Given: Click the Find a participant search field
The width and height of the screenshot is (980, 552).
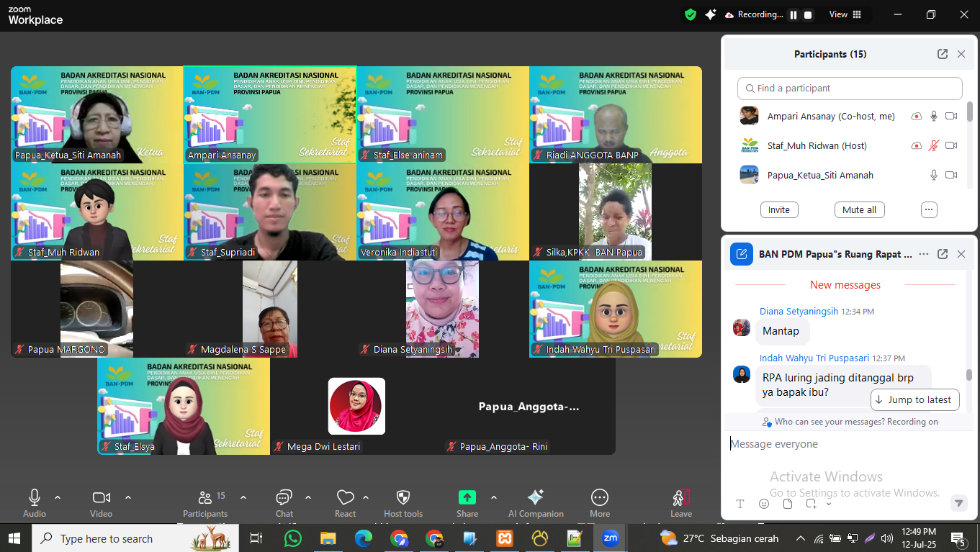Looking at the screenshot, I should click(x=850, y=88).
